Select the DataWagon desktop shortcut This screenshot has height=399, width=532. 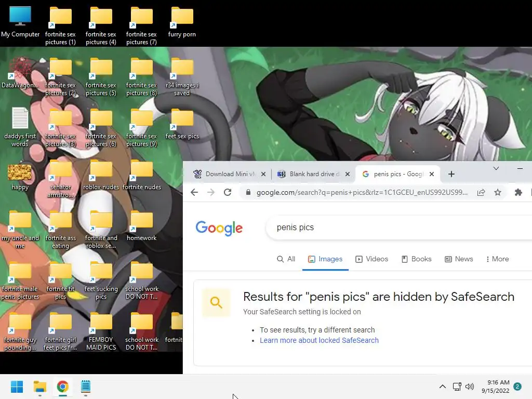point(20,73)
